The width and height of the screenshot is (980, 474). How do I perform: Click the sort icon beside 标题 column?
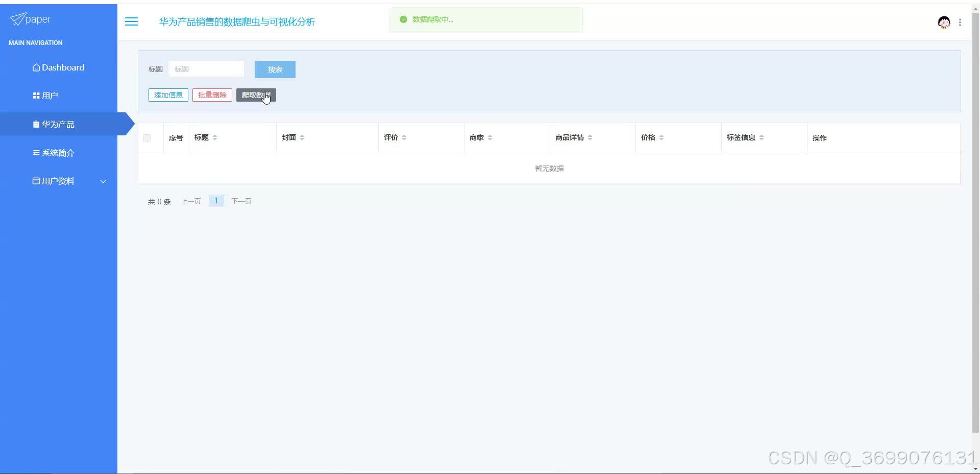(x=215, y=137)
